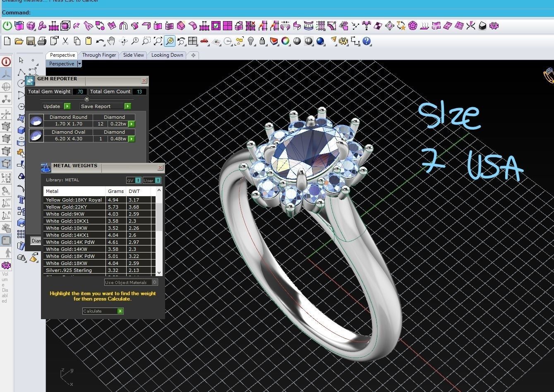The height and width of the screenshot is (392, 554).
Task: Select the Text tool in side toolbar
Action: click(22, 200)
